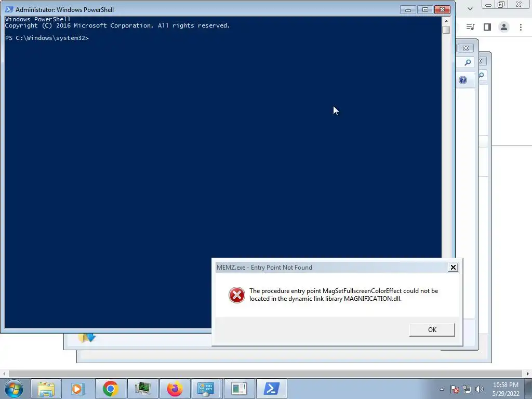Click the red error icon in the dialog
The image size is (532, 399).
coord(236,295)
